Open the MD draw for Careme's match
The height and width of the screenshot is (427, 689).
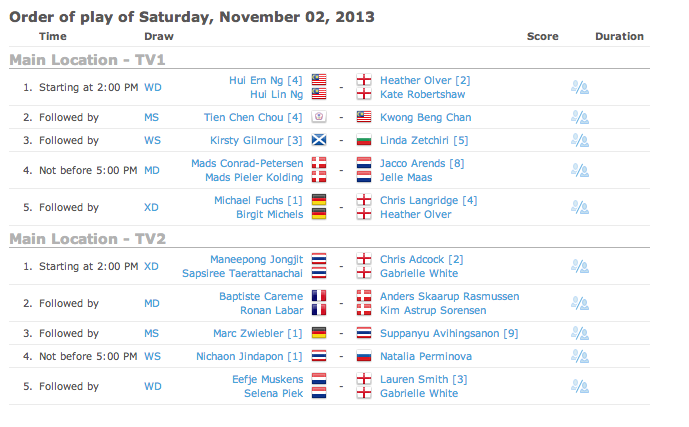click(153, 303)
